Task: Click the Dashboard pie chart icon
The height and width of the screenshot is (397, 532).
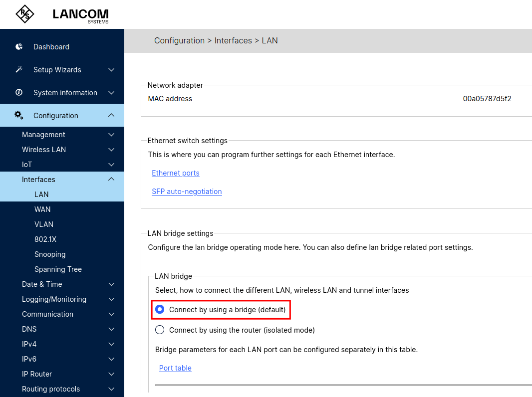Action: tap(19, 46)
